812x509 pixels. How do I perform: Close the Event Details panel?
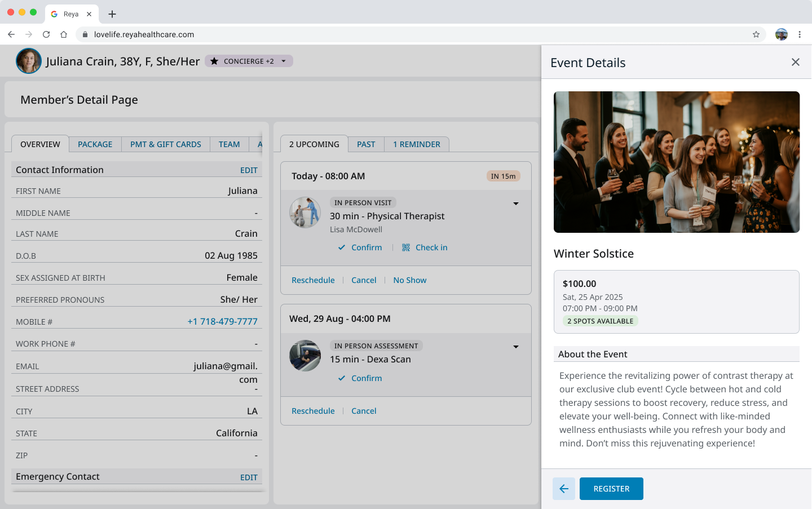795,62
